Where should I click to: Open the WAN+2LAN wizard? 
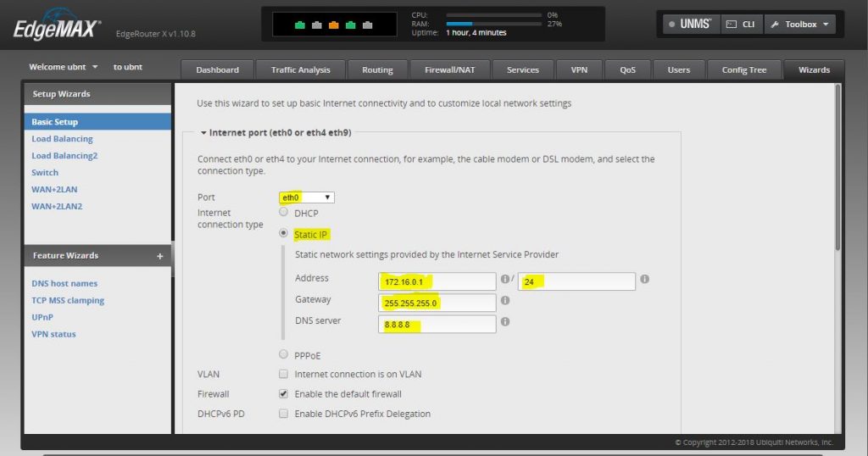point(54,189)
